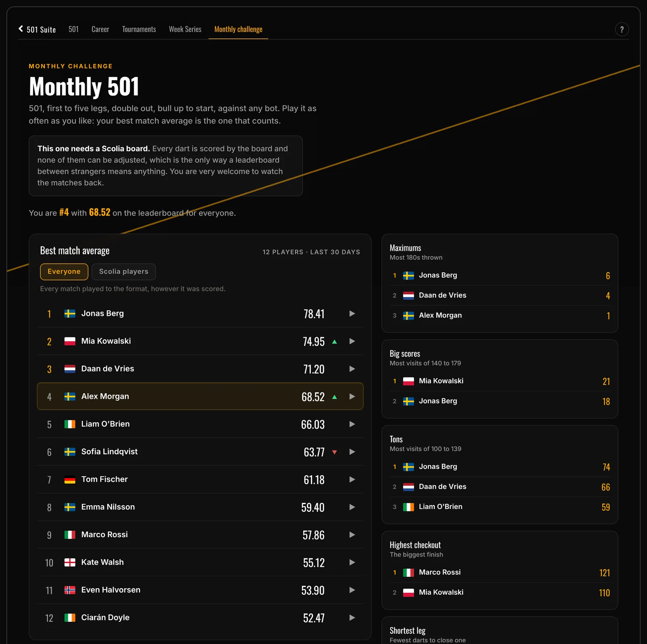The height and width of the screenshot is (644, 647).
Task: Play Kate Walsh's match replay
Action: click(352, 562)
